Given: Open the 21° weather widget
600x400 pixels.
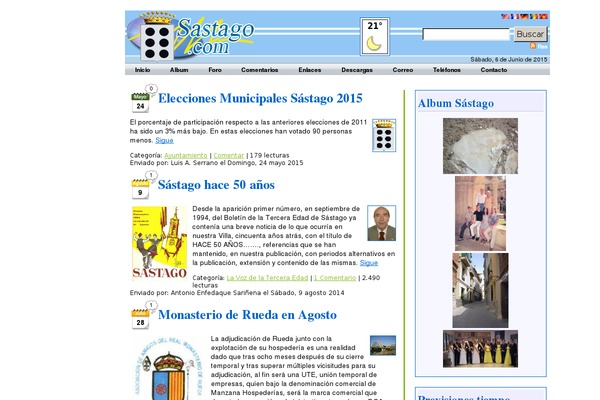Looking at the screenshot, I should pyautogui.click(x=375, y=36).
